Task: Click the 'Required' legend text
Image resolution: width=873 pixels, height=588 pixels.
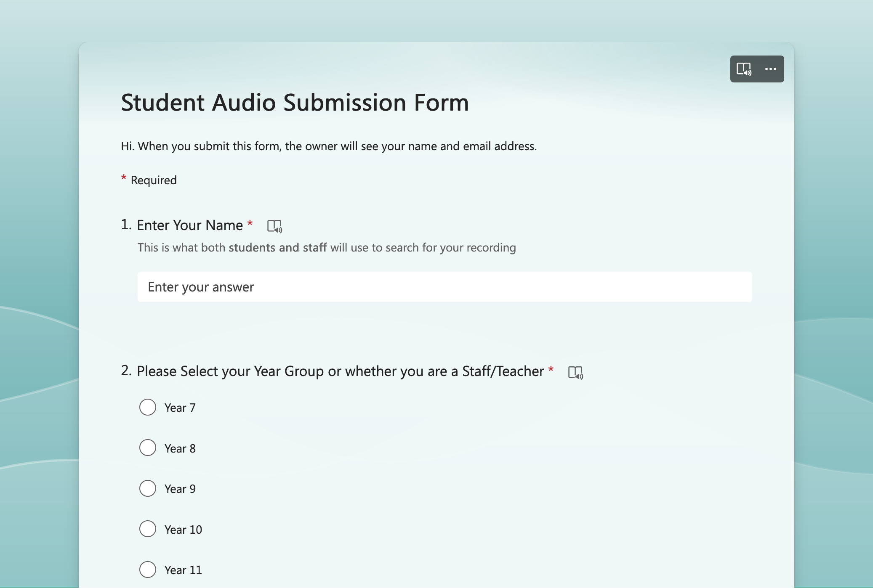Action: [154, 180]
